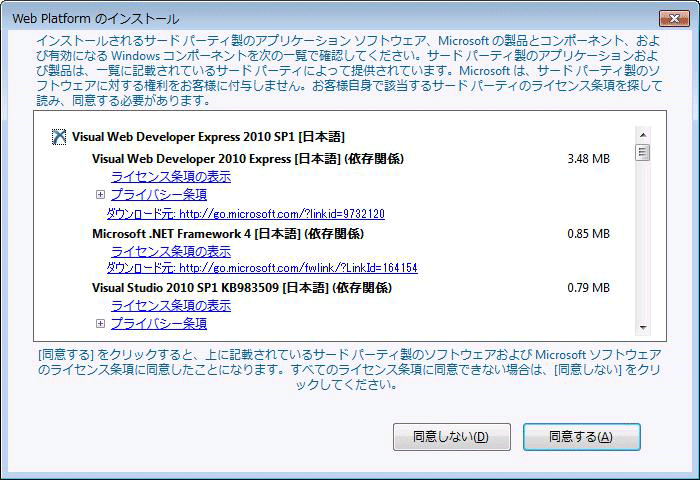Close the Web Platform install dialog
The width and height of the screenshot is (700, 480).
click(674, 18)
